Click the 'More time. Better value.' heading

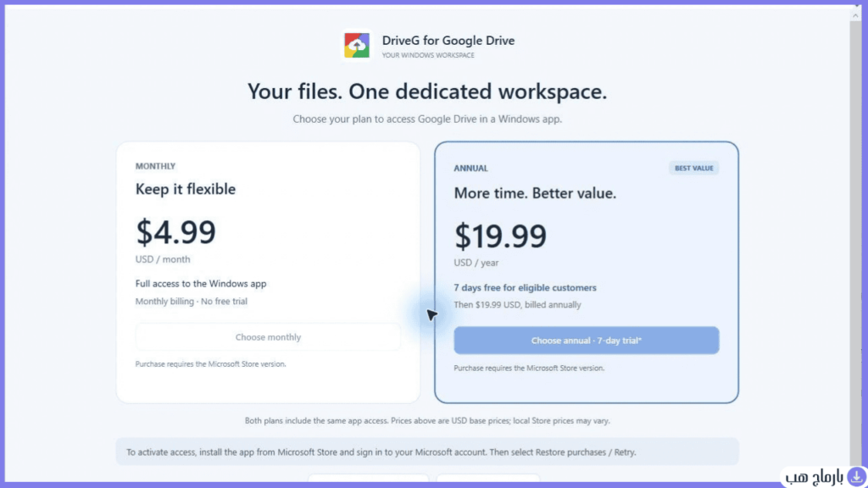(x=535, y=193)
